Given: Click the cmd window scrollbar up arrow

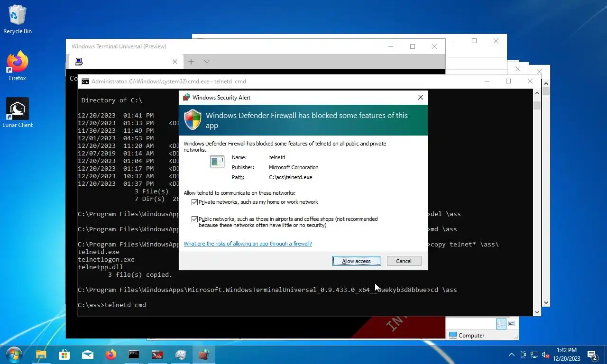Looking at the screenshot, I should click(x=537, y=92).
